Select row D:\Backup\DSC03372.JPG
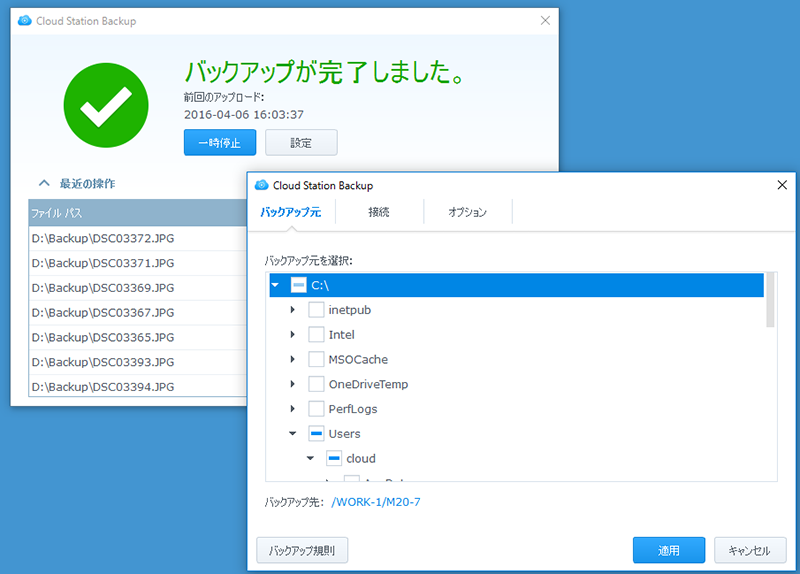The width and height of the screenshot is (800, 574). tap(138, 238)
